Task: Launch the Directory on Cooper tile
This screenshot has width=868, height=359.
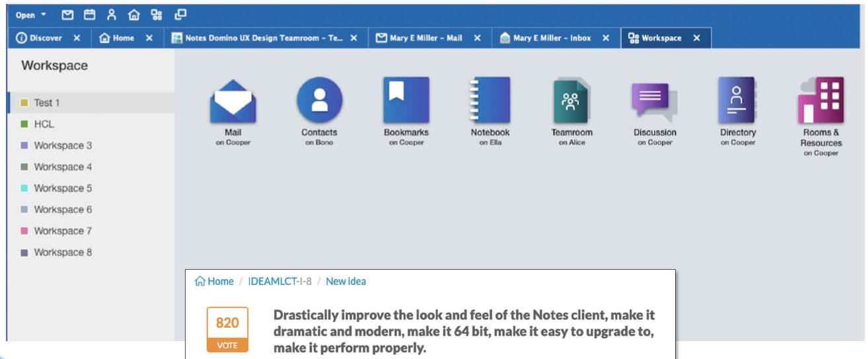Action: point(738,112)
